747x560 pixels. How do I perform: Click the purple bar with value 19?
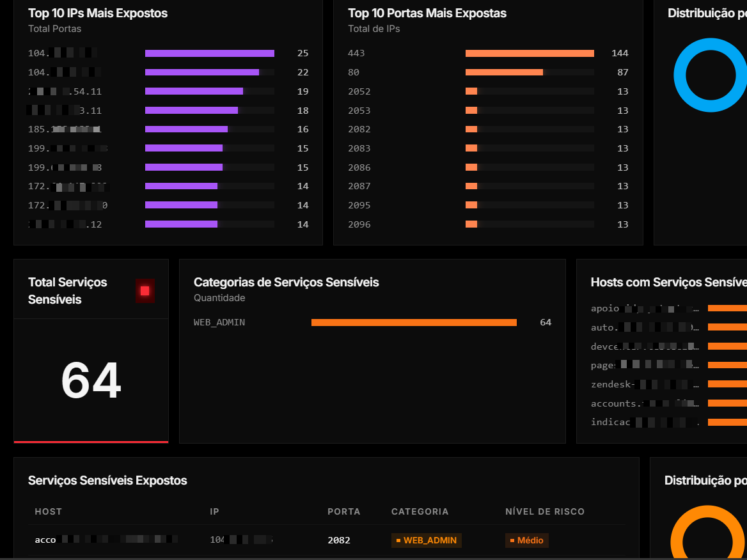click(x=194, y=91)
